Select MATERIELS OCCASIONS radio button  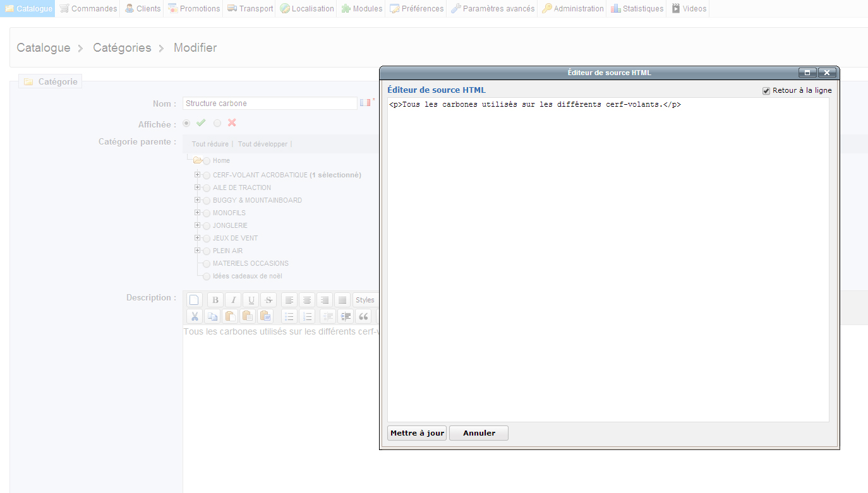[x=207, y=264]
